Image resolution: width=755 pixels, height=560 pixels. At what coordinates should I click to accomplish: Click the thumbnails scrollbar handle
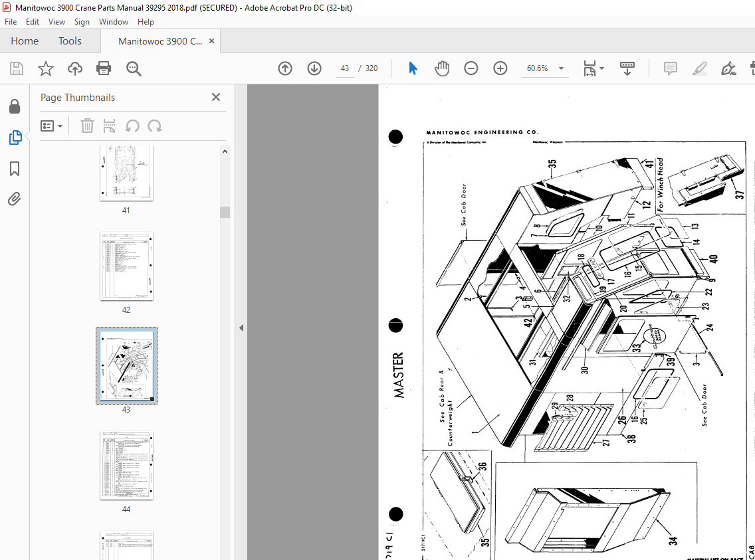pos(225,212)
